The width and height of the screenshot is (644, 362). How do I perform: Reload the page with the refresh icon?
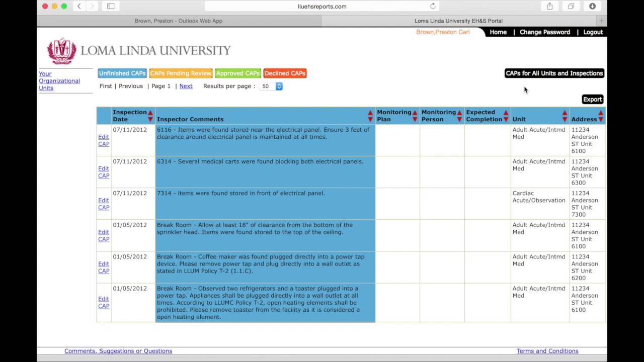pos(433,6)
